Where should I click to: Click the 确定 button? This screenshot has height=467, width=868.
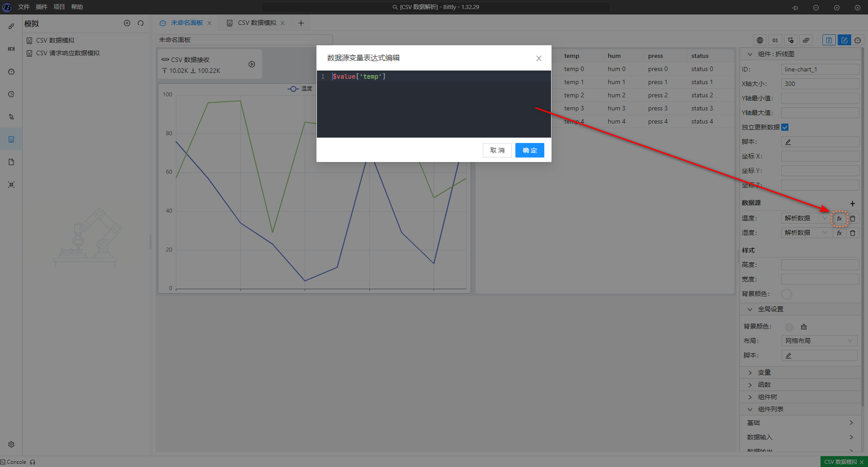pos(529,150)
